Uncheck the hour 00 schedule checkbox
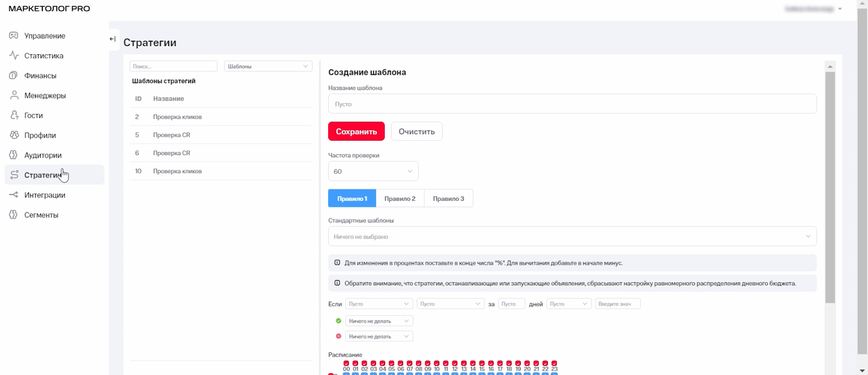Viewport: 868px width, 375px height. point(347,363)
